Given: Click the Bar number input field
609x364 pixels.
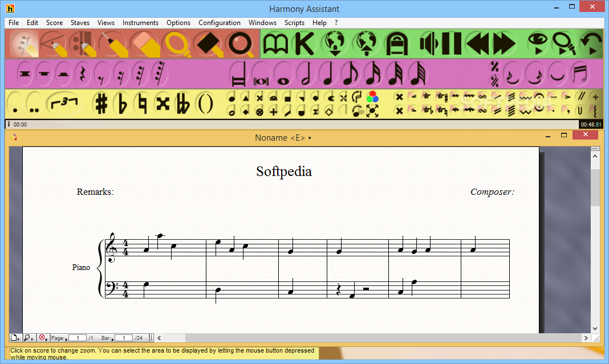Looking at the screenshot, I should click(124, 338).
